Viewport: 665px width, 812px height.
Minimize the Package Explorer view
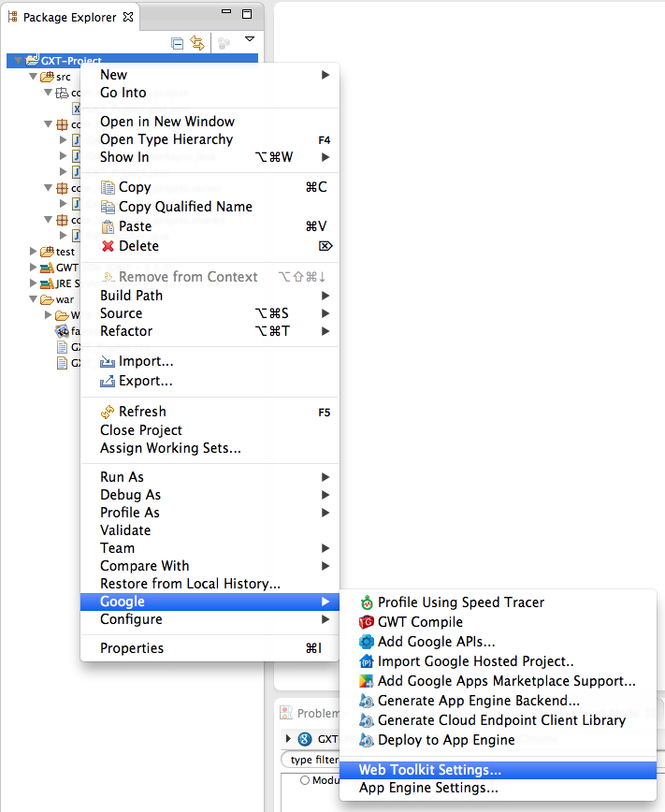point(226,11)
